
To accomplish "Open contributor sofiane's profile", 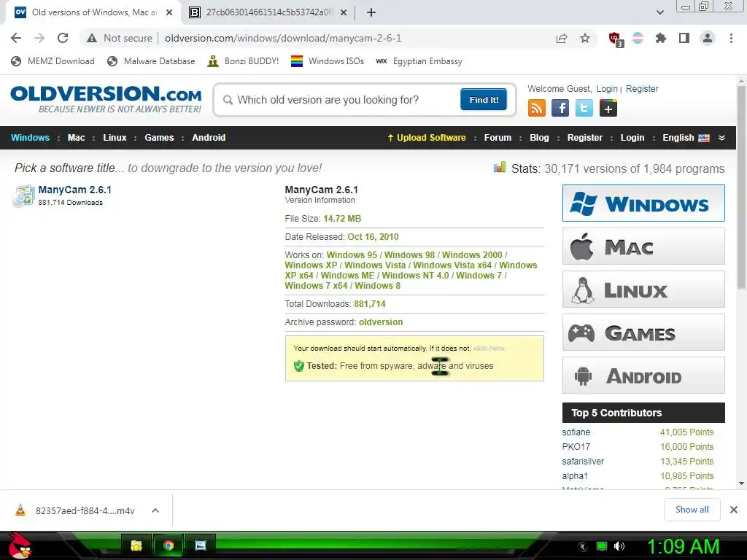I will [x=576, y=432].
